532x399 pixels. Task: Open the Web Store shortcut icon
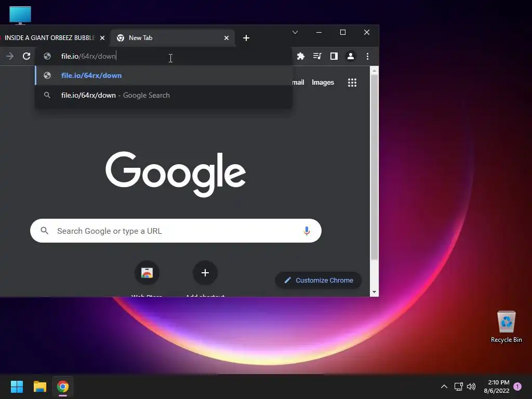click(x=147, y=273)
